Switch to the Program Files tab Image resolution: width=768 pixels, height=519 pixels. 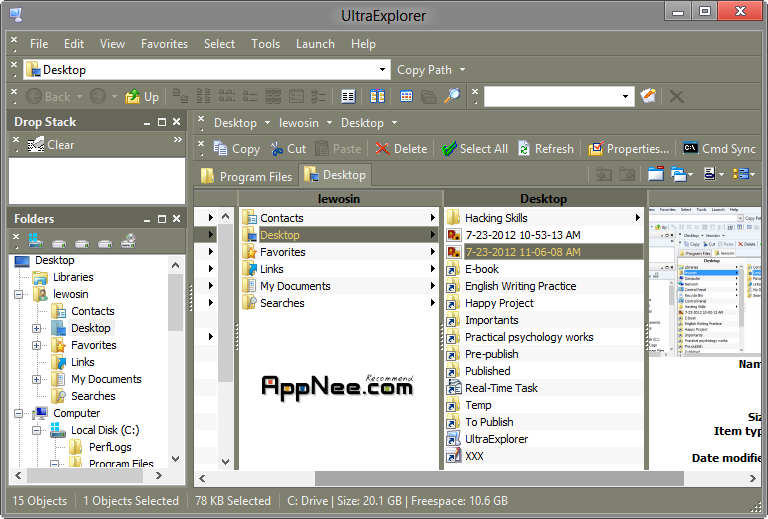click(x=246, y=176)
